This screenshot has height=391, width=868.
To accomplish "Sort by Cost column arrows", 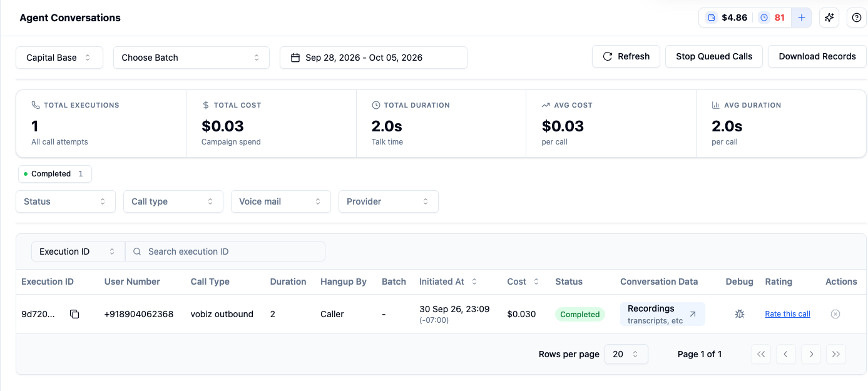I will point(536,282).
